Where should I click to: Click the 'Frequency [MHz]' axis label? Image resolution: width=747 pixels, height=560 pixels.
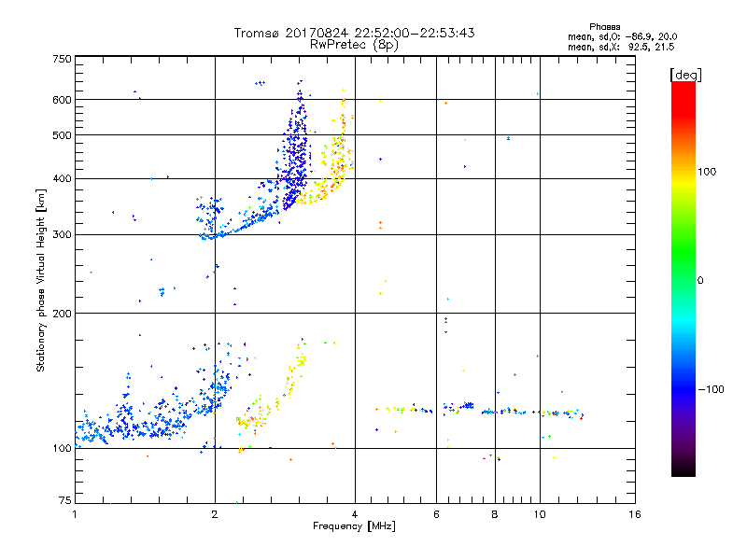[354, 526]
